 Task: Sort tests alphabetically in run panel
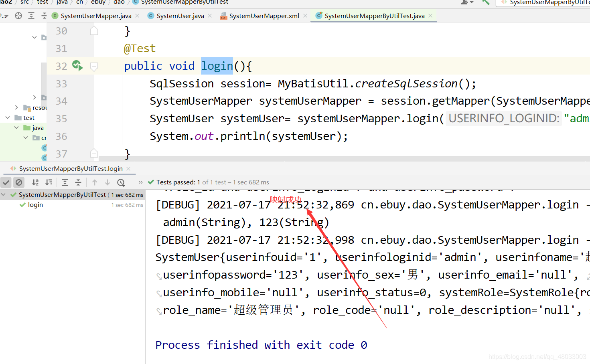point(35,182)
